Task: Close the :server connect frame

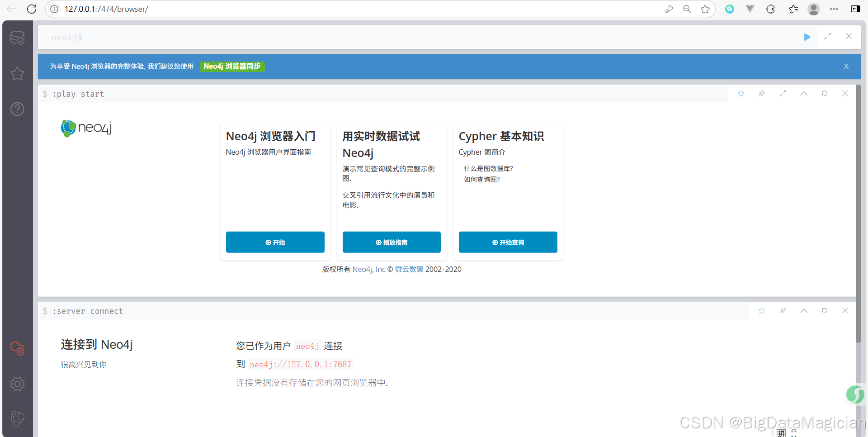Action: click(x=845, y=311)
